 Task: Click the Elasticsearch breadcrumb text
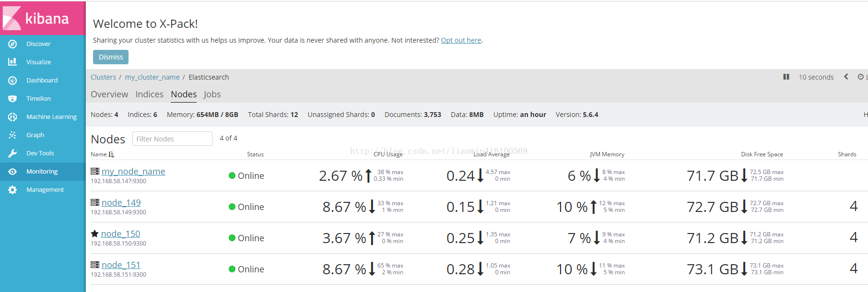pyautogui.click(x=209, y=77)
